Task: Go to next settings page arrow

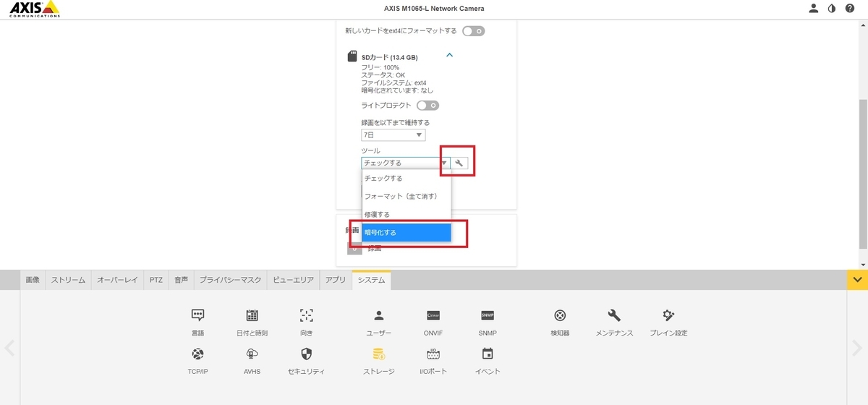Action: [857, 348]
